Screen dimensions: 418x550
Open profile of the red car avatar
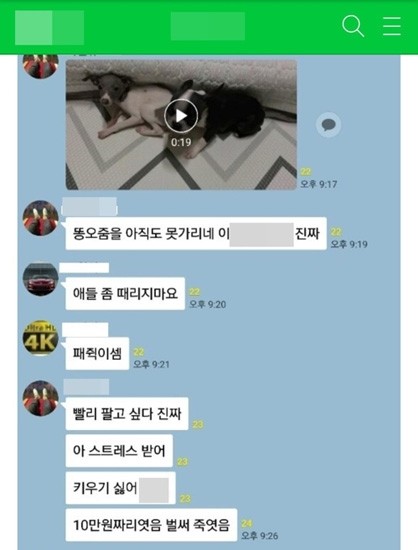pos(40,280)
